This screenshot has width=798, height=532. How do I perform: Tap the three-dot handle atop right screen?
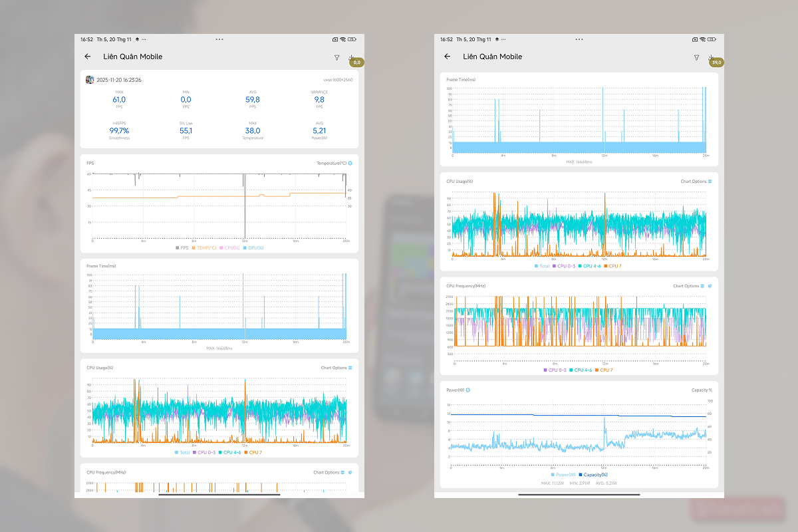[579, 39]
